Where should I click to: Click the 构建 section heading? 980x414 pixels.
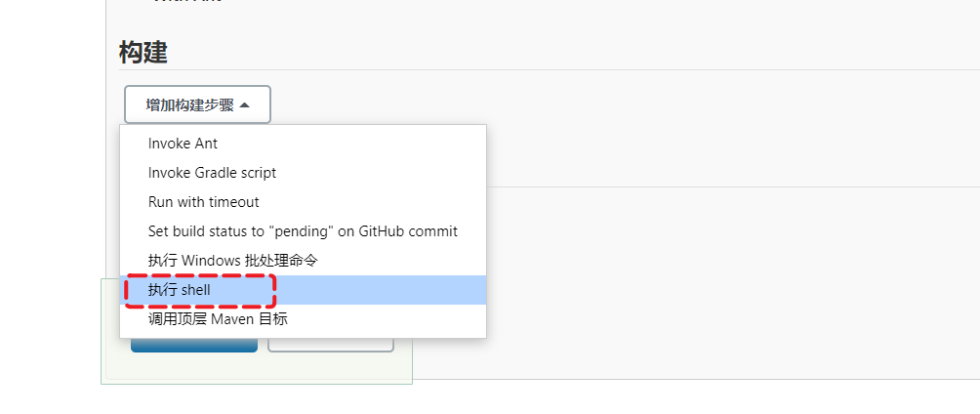point(143,53)
